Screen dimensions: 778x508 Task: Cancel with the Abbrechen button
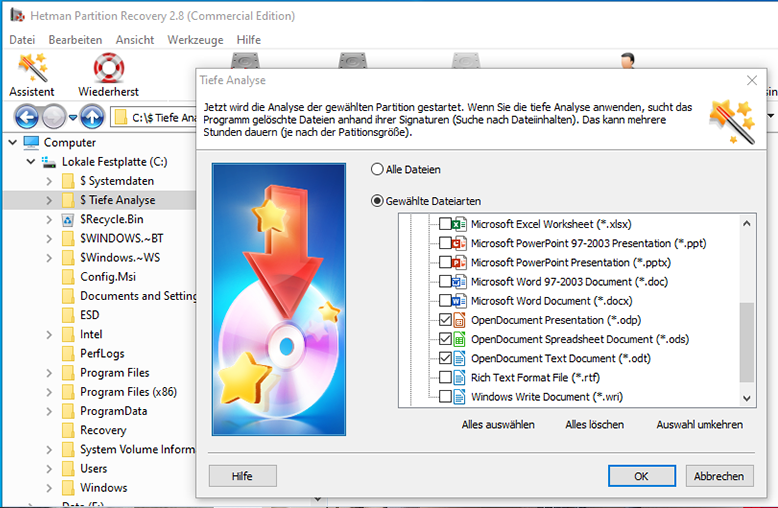click(x=719, y=476)
